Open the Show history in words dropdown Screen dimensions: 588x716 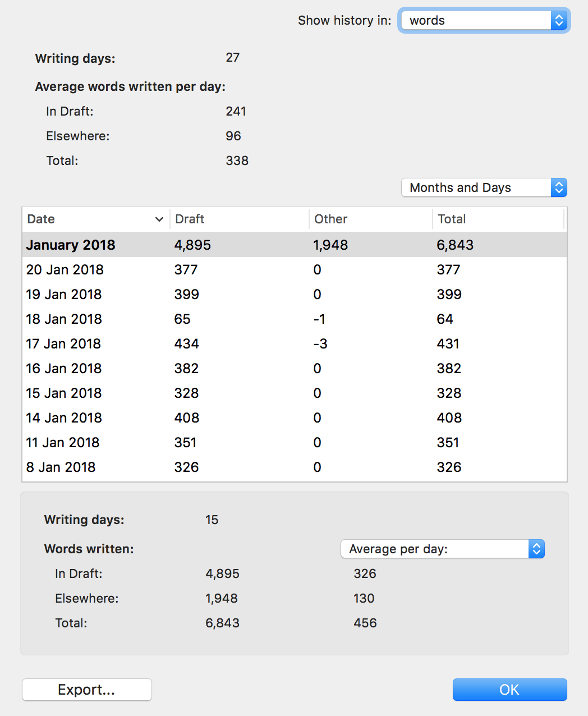(485, 20)
